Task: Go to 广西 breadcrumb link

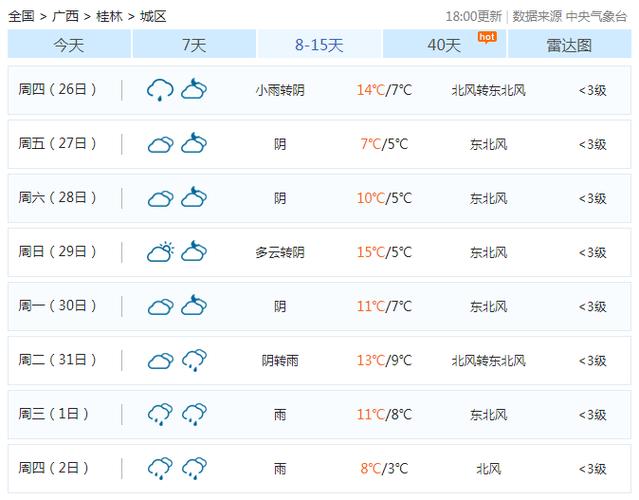Action: click(x=65, y=16)
